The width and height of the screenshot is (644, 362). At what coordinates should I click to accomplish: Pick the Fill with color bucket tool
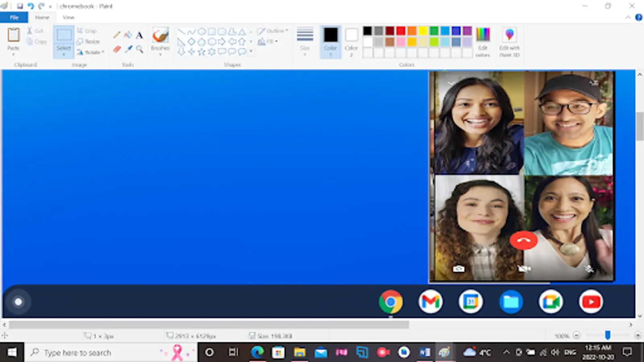pos(128,35)
